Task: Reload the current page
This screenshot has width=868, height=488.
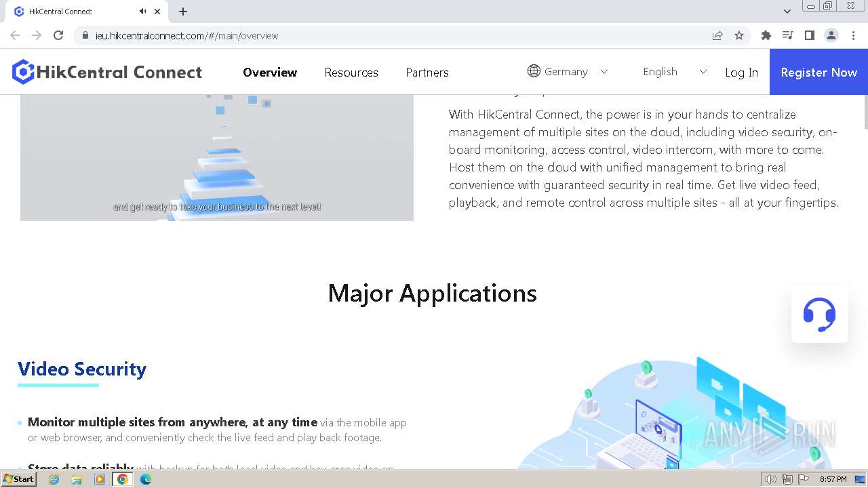Action: 58,35
